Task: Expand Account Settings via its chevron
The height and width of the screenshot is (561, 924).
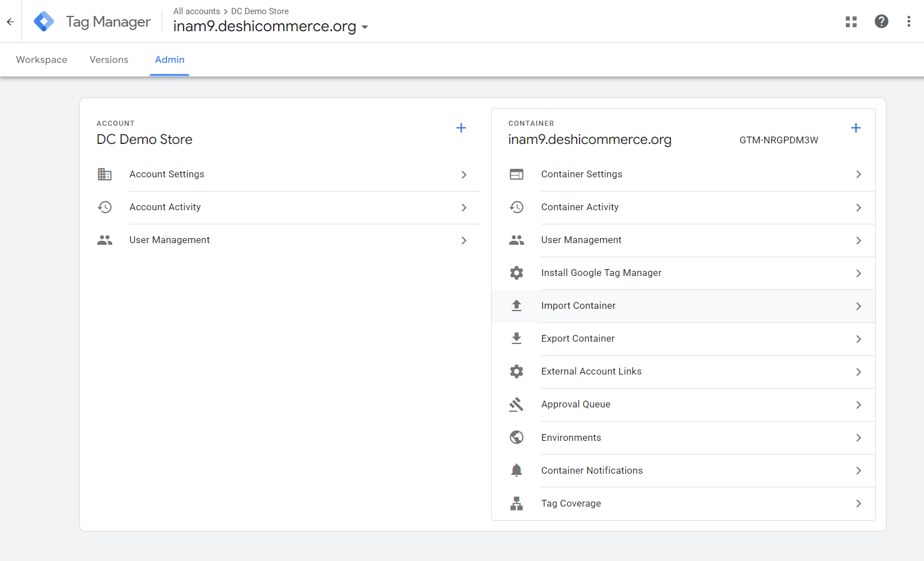Action: pyautogui.click(x=464, y=175)
